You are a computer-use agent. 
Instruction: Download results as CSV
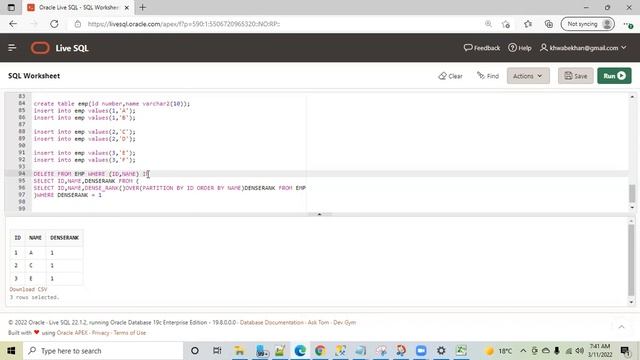click(x=29, y=289)
